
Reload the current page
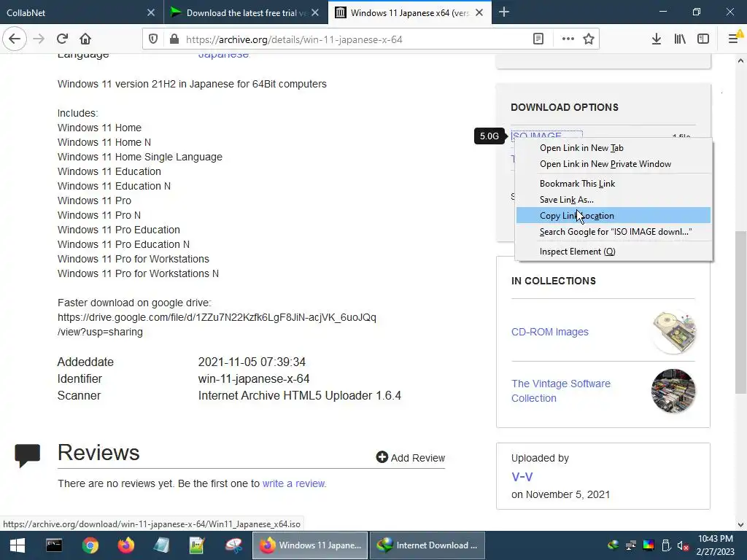pyautogui.click(x=63, y=39)
